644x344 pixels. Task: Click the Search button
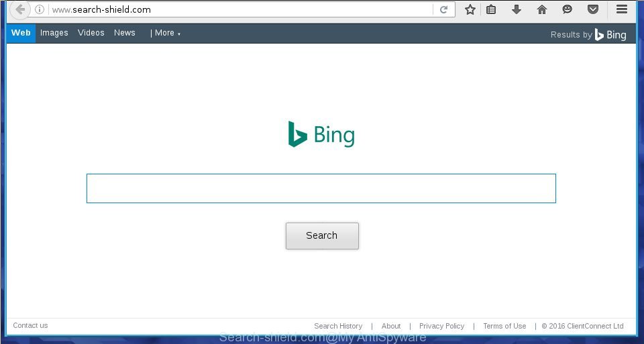322,235
